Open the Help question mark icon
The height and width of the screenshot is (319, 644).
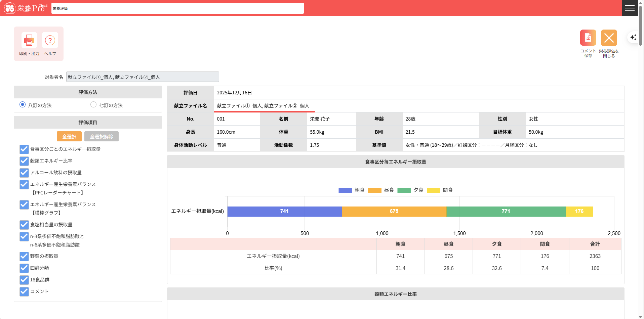50,41
